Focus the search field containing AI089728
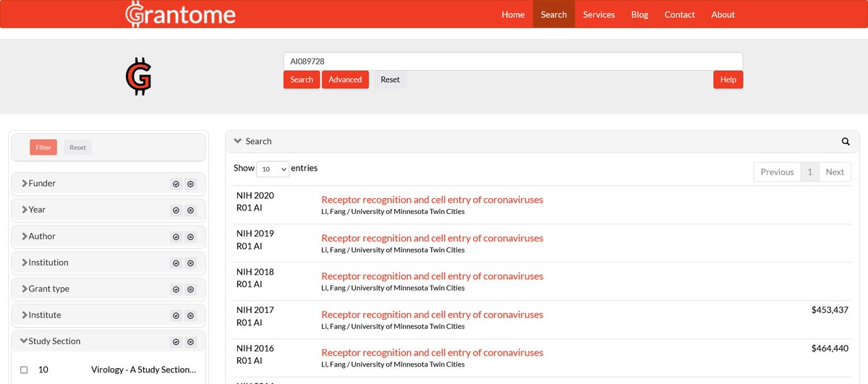The image size is (868, 384). 512,61
